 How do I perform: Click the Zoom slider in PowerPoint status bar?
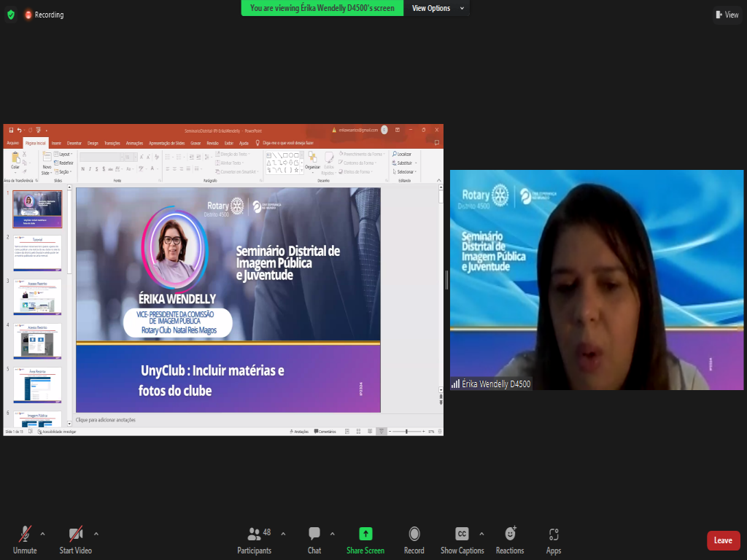click(x=406, y=432)
